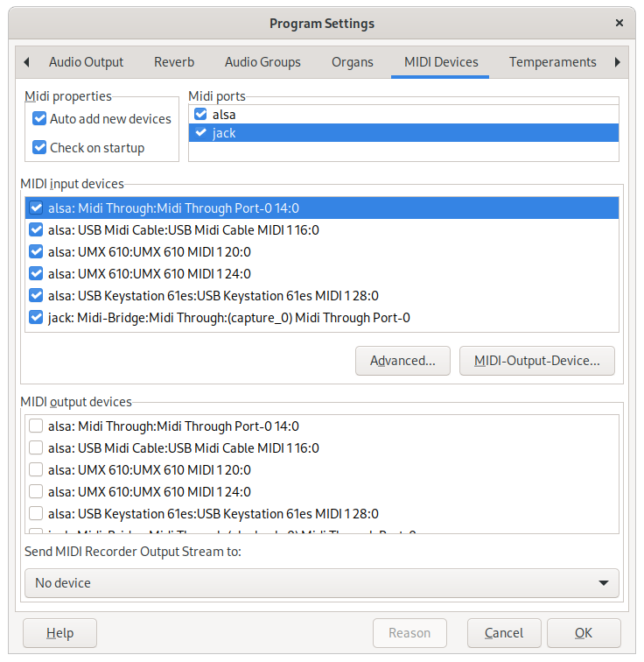Uncheck input alsa Midi Through Port-0 14:0
This screenshot has height=662, width=644.
pos(36,208)
